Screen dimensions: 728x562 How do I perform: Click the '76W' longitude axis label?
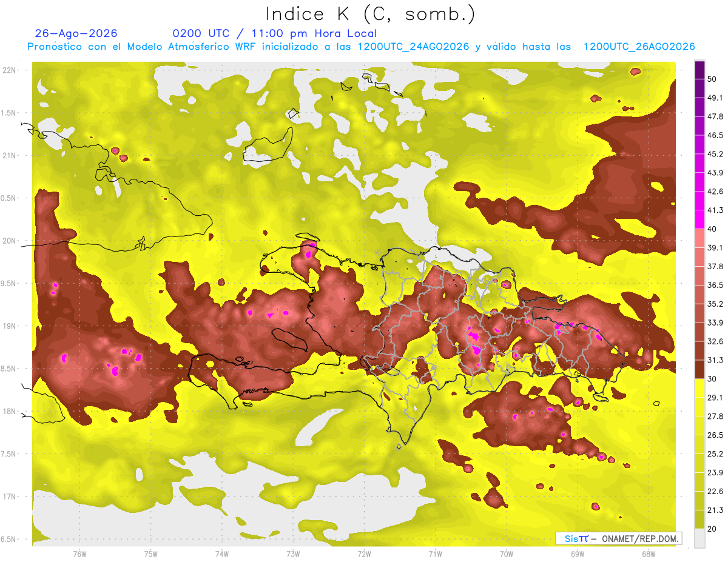point(79,554)
